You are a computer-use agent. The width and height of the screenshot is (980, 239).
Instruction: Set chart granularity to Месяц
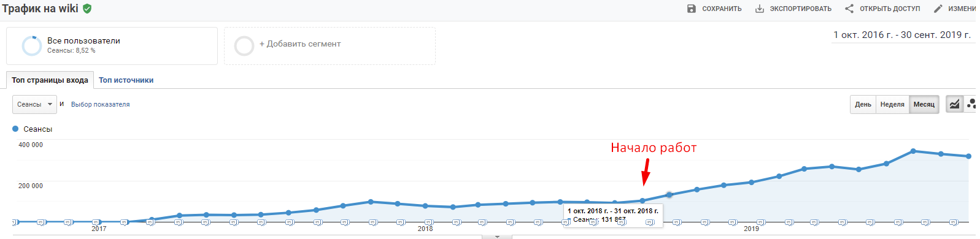pyautogui.click(x=924, y=104)
